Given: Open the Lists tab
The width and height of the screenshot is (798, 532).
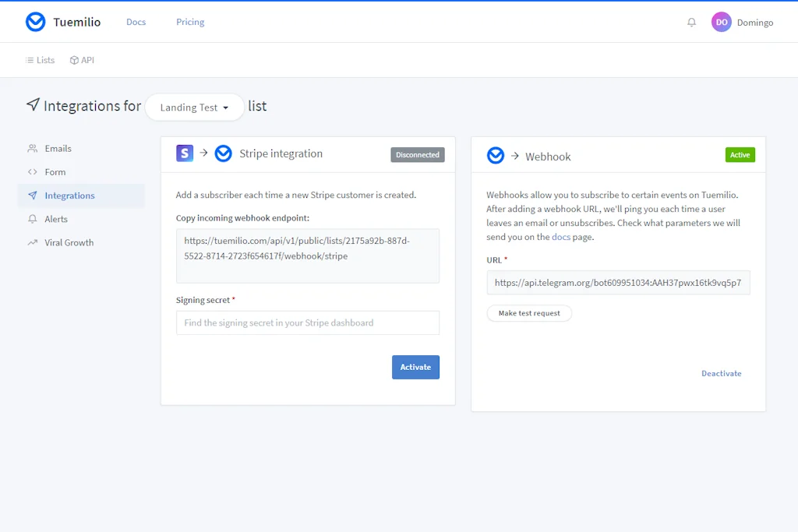Looking at the screenshot, I should [x=41, y=60].
